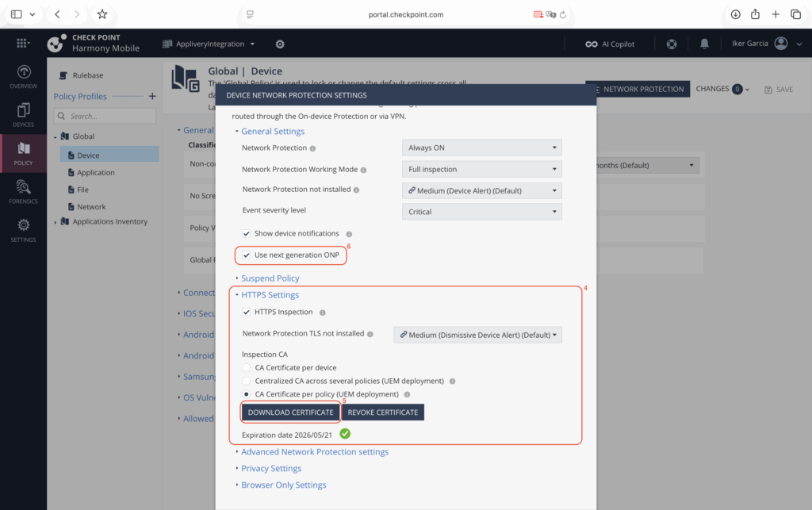The height and width of the screenshot is (510, 812).
Task: Open the Forensics section in the sidebar
Action: (23, 190)
